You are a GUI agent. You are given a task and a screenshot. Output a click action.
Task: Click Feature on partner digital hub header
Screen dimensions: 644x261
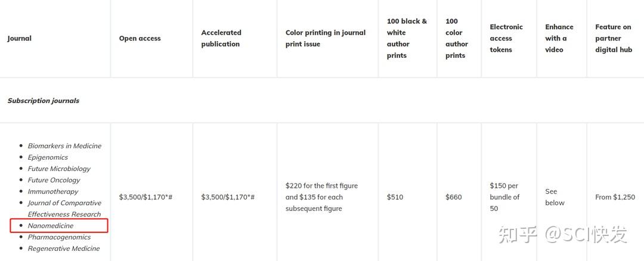coord(614,38)
